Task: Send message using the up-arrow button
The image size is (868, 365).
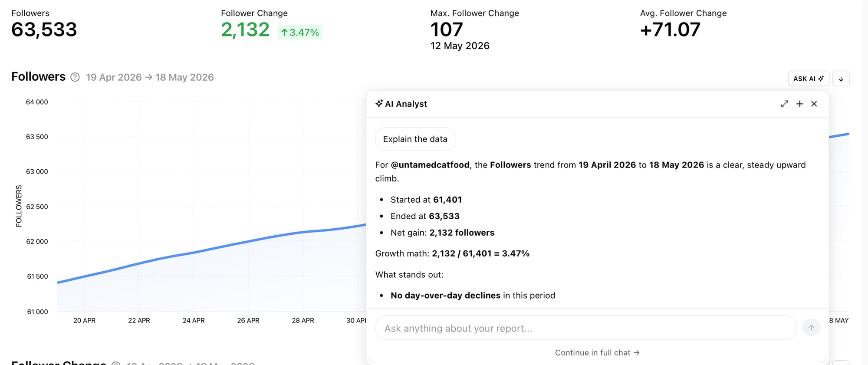Action: click(811, 328)
